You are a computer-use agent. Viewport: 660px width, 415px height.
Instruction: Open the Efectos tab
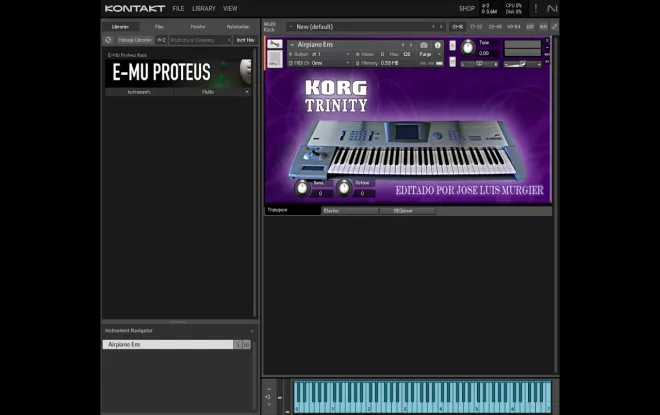tap(349, 211)
